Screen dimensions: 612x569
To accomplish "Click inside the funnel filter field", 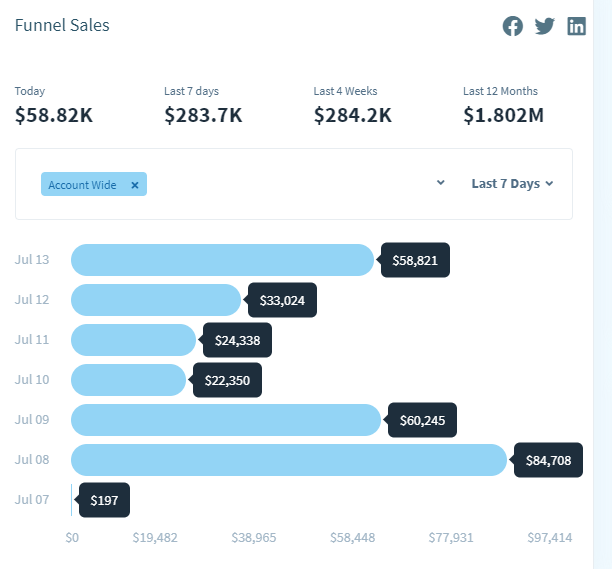I will [x=290, y=184].
